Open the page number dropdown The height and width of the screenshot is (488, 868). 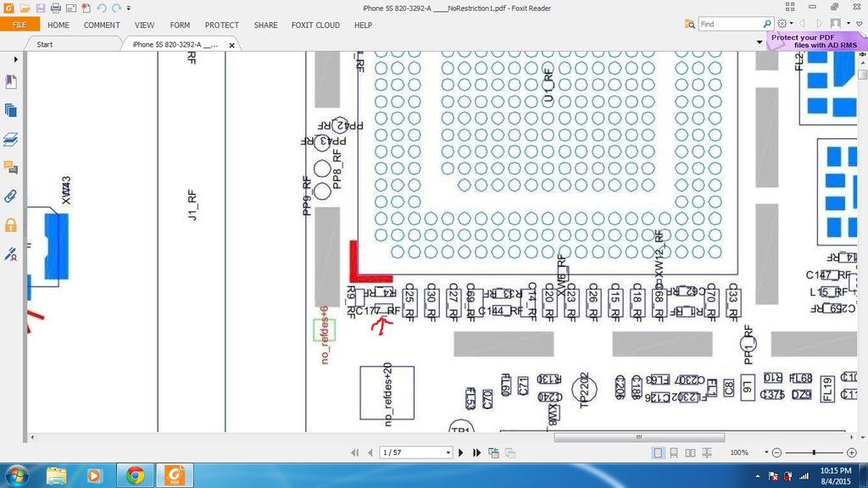(x=447, y=453)
